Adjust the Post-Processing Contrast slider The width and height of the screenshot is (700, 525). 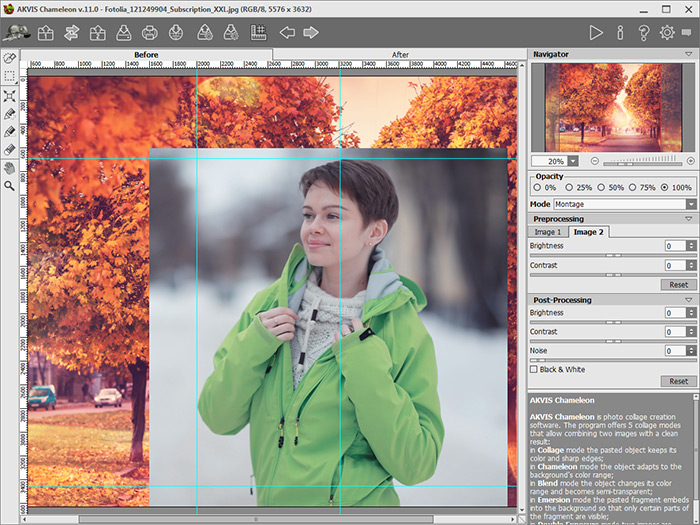[612, 341]
